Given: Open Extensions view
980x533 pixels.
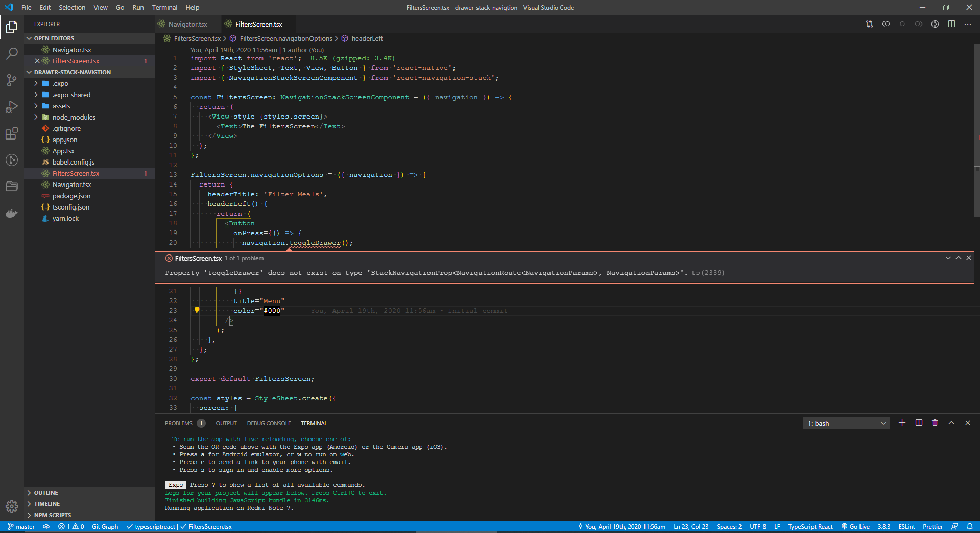Looking at the screenshot, I should [x=12, y=133].
